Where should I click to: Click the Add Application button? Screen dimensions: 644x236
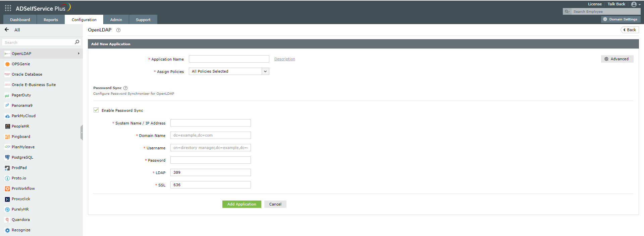click(x=242, y=204)
